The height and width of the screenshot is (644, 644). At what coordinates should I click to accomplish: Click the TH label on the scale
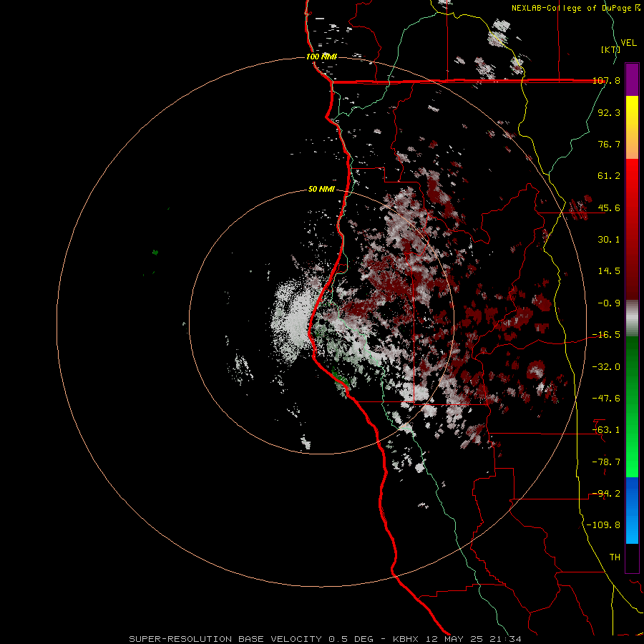click(x=615, y=557)
